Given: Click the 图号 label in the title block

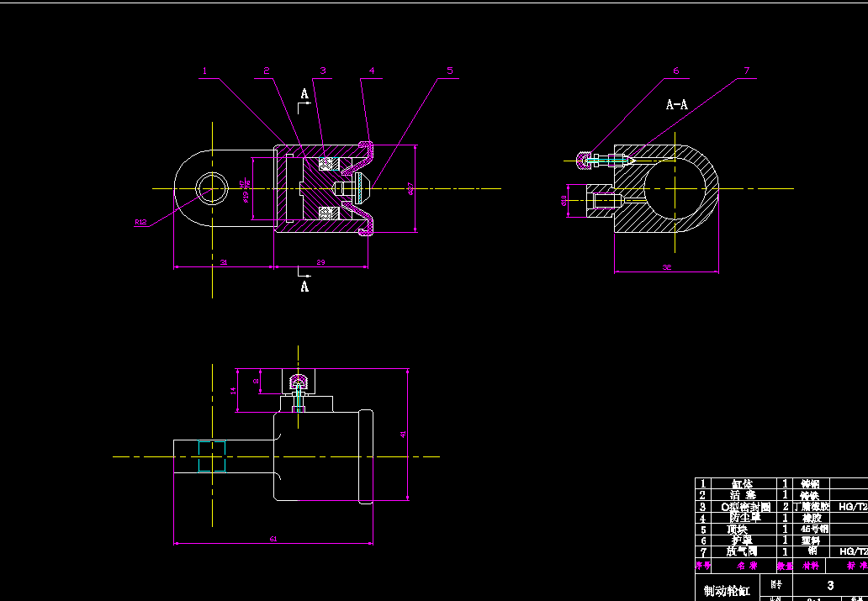Looking at the screenshot, I should 776,585.
